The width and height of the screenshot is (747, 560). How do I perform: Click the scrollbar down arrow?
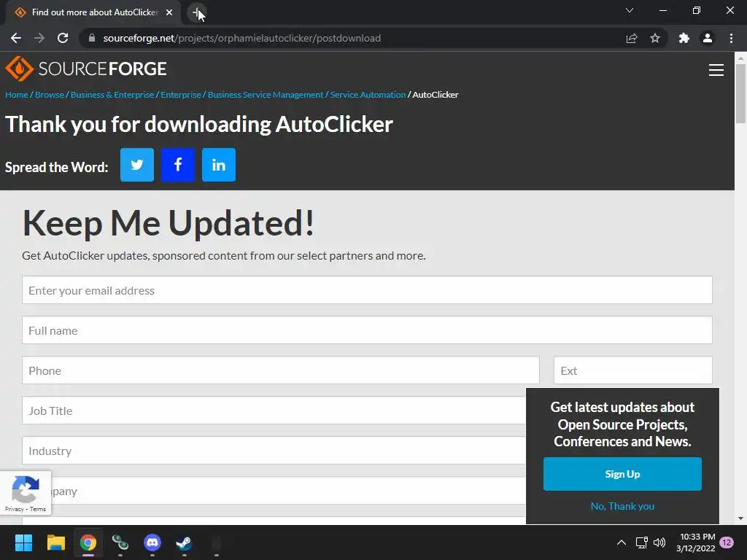tap(740, 518)
